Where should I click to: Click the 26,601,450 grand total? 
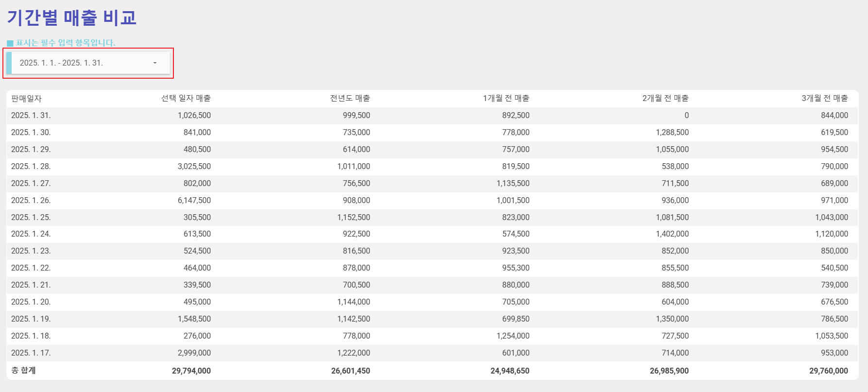(351, 371)
